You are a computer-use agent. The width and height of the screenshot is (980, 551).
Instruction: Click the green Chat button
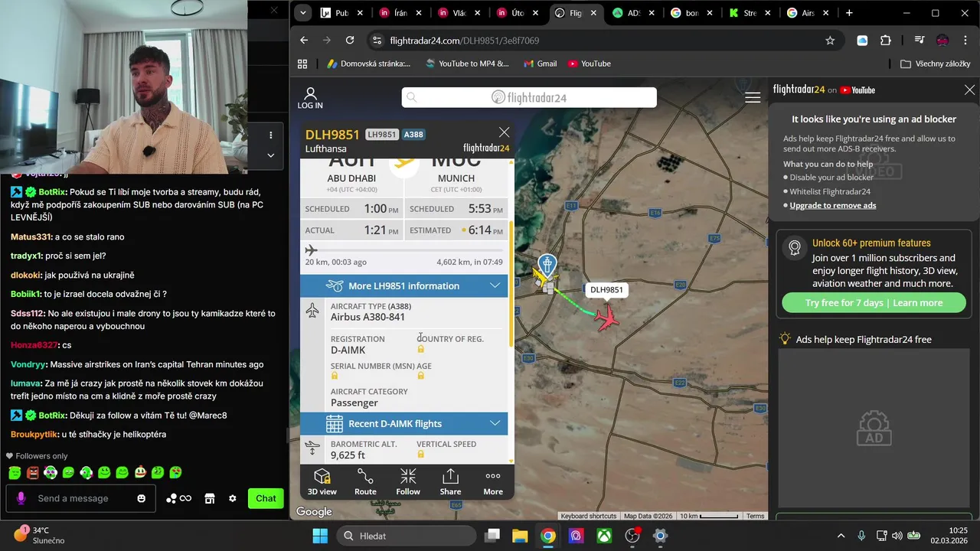(266, 498)
